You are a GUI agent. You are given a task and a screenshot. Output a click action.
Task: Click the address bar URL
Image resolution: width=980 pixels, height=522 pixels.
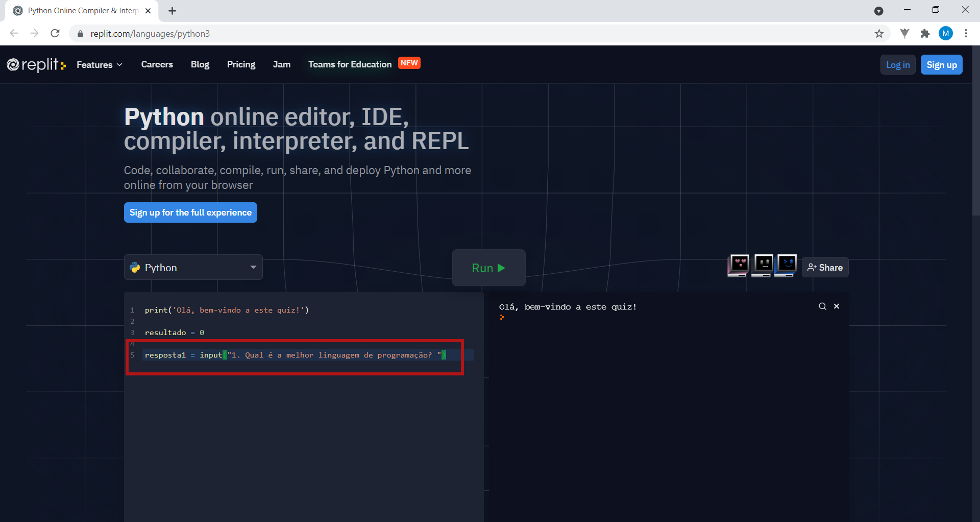coord(150,34)
